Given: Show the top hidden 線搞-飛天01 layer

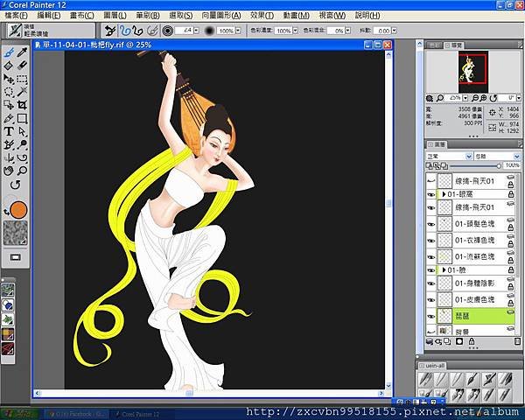Looking at the screenshot, I should point(431,181).
